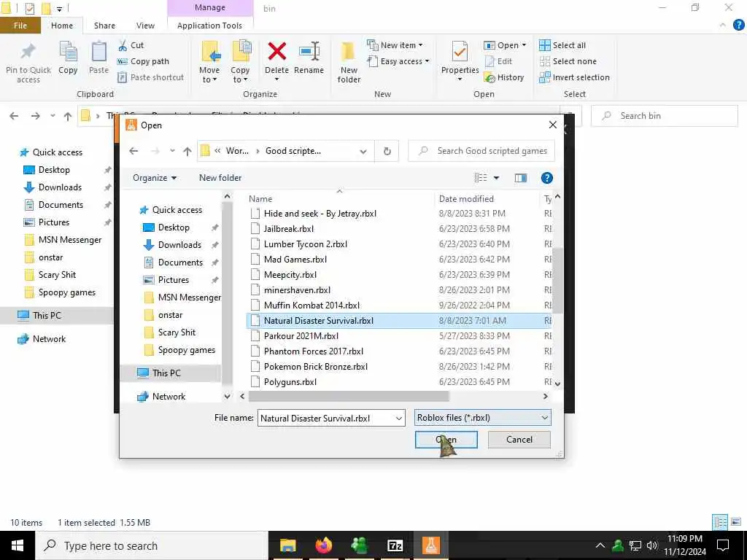The image size is (747, 560).
Task: Expand the Copy to dropdown
Action: (239, 75)
